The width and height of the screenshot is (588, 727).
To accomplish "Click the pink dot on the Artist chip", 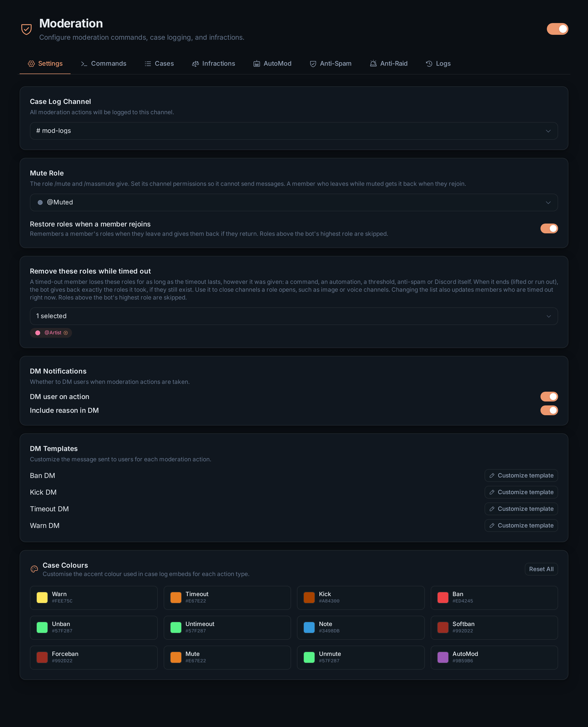I will [x=38, y=333].
